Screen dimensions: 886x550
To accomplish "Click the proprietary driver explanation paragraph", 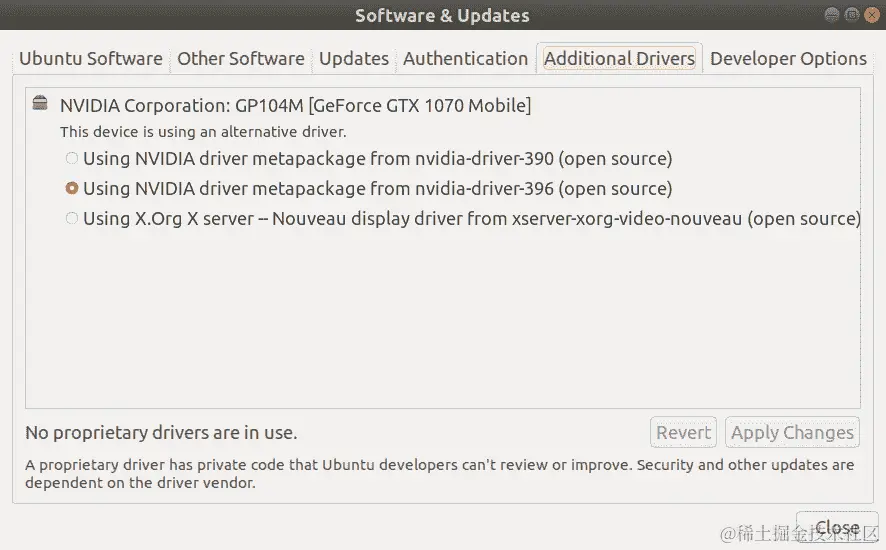I will [x=440, y=474].
